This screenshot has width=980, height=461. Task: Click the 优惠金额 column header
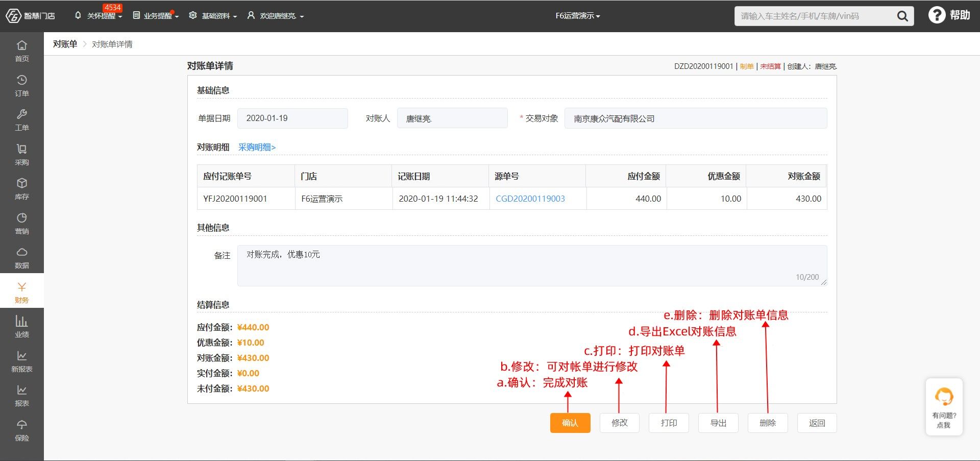click(x=706, y=176)
